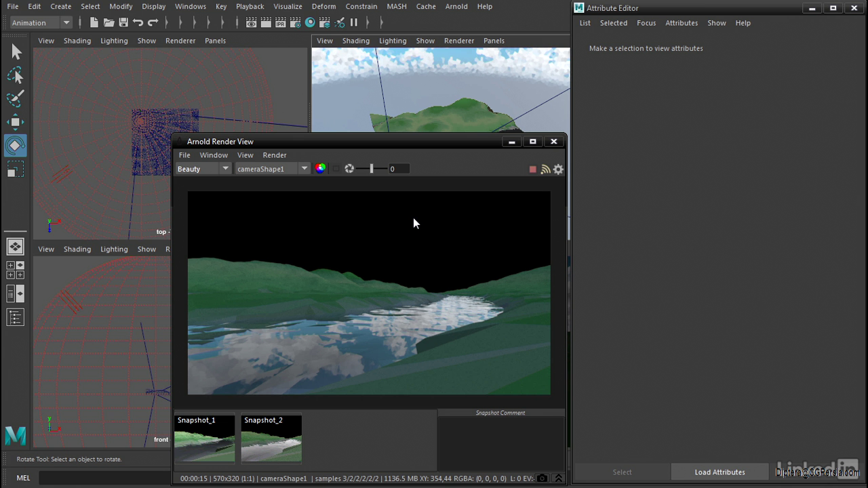Toggle the crop region checkbox in Render View

(336, 169)
